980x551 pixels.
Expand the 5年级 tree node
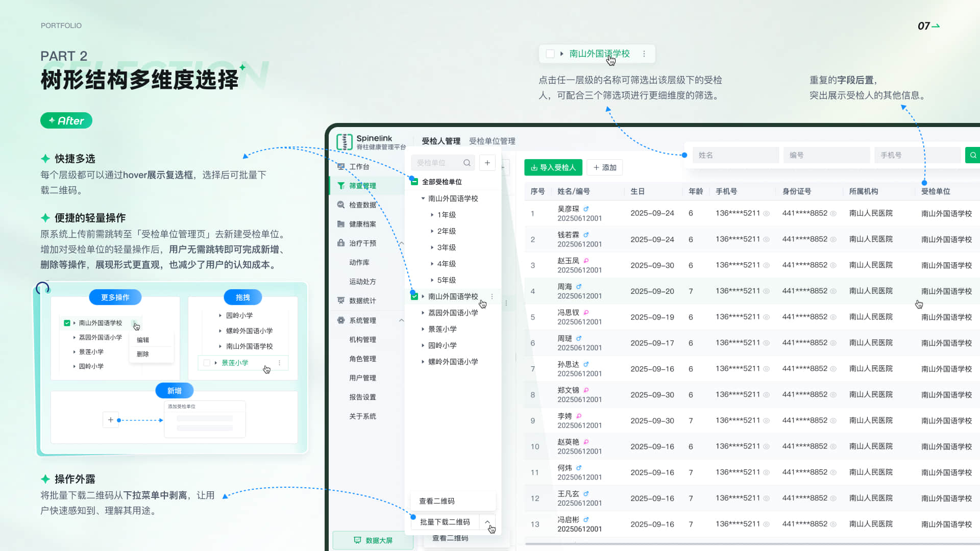coord(432,280)
